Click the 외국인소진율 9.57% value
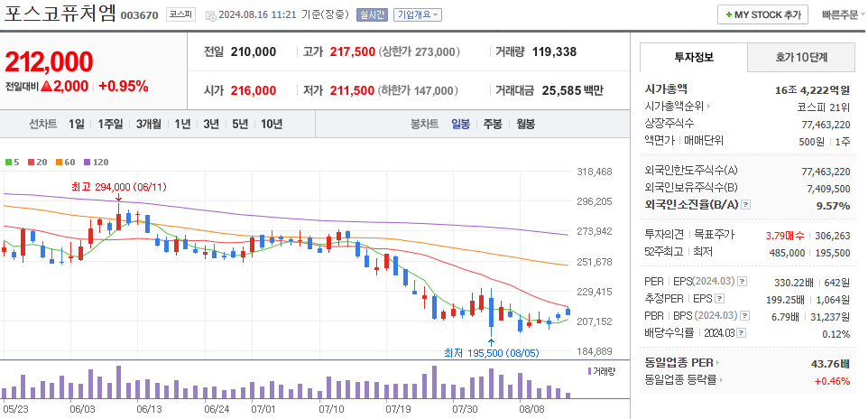This screenshot has width=868, height=419. tap(833, 206)
